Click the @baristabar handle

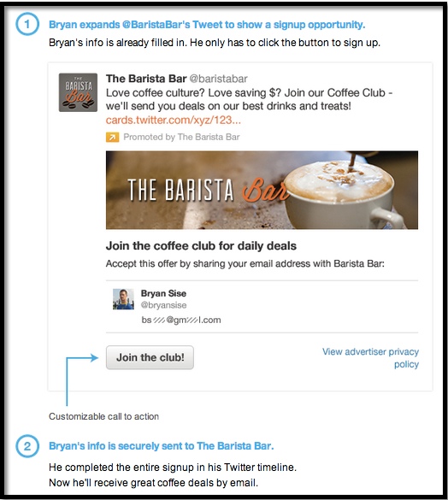tap(219, 79)
